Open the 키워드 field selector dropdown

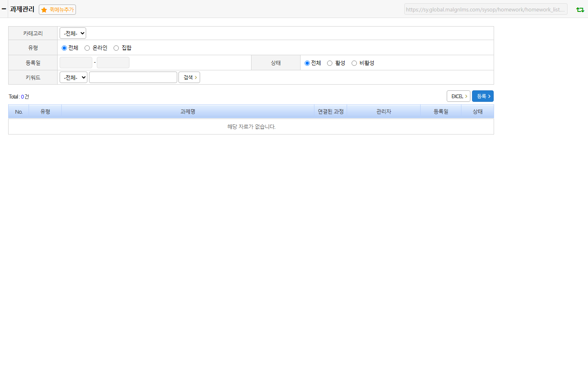(x=73, y=77)
